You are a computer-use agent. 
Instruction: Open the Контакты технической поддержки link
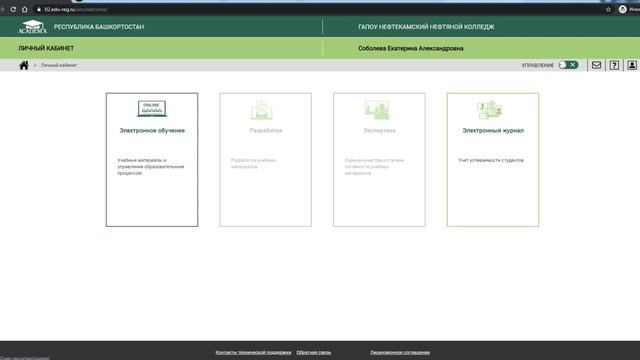[x=253, y=352]
